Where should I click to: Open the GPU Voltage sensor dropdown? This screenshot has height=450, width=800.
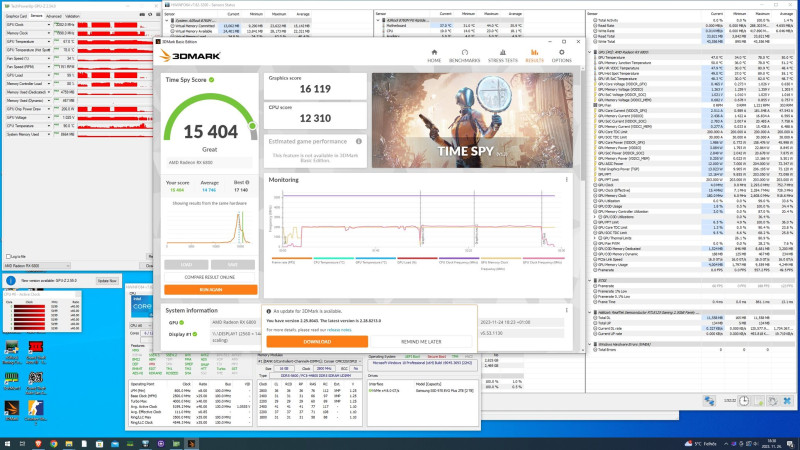(49, 117)
